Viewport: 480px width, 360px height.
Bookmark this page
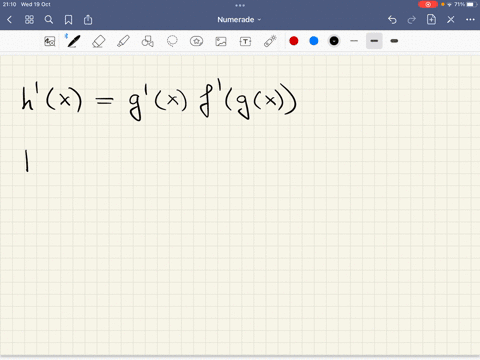point(68,20)
